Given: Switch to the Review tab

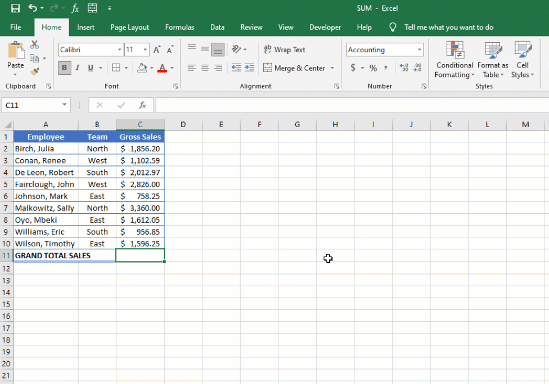Looking at the screenshot, I should click(x=251, y=27).
